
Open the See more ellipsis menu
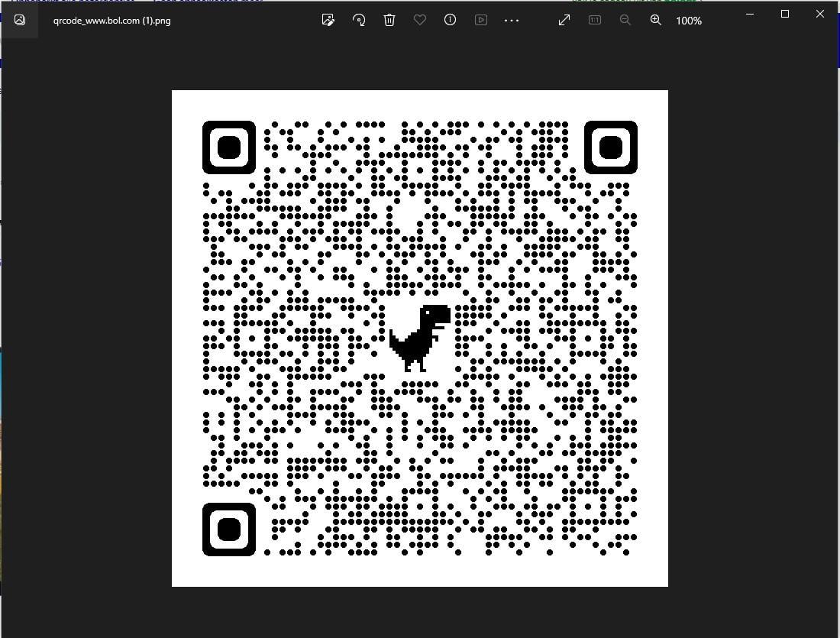(512, 20)
